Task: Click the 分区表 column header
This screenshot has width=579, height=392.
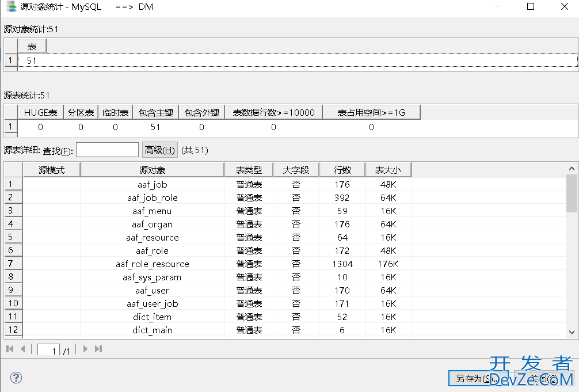Action: point(81,113)
